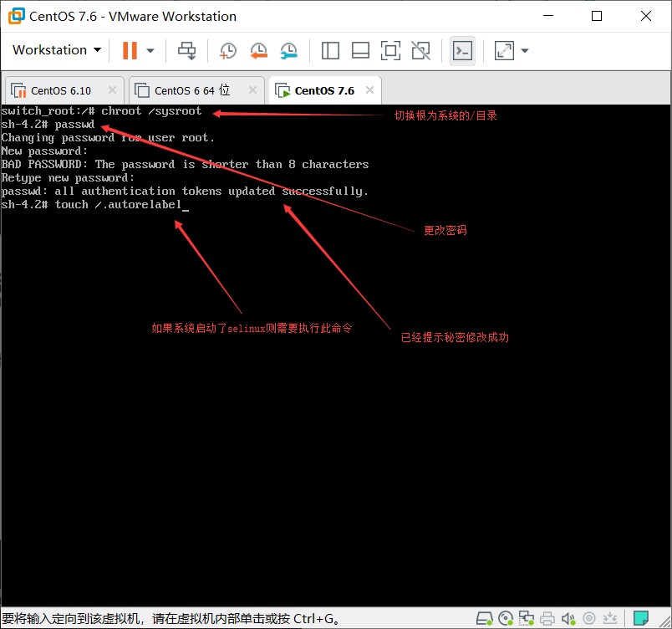Enter full screen mode
The image size is (672, 629).
click(390, 50)
